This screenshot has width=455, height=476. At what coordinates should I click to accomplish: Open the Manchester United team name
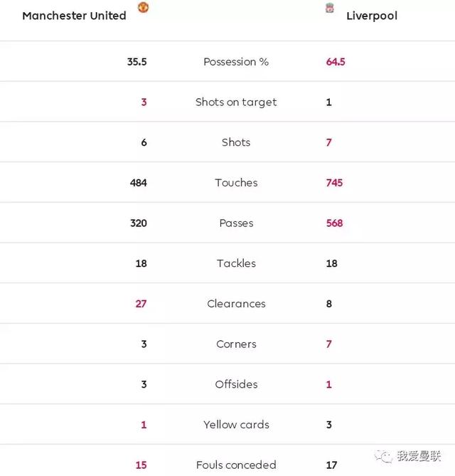74,16
